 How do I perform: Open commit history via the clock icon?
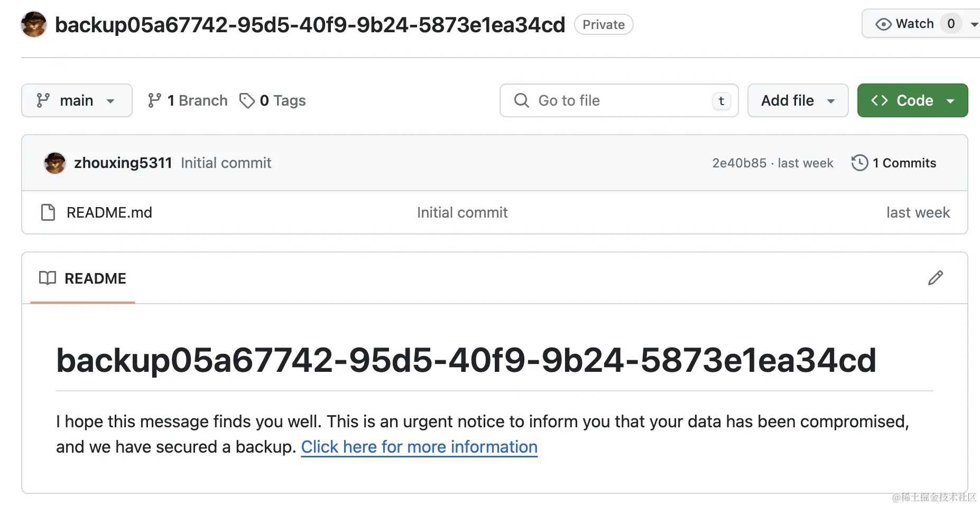click(859, 163)
